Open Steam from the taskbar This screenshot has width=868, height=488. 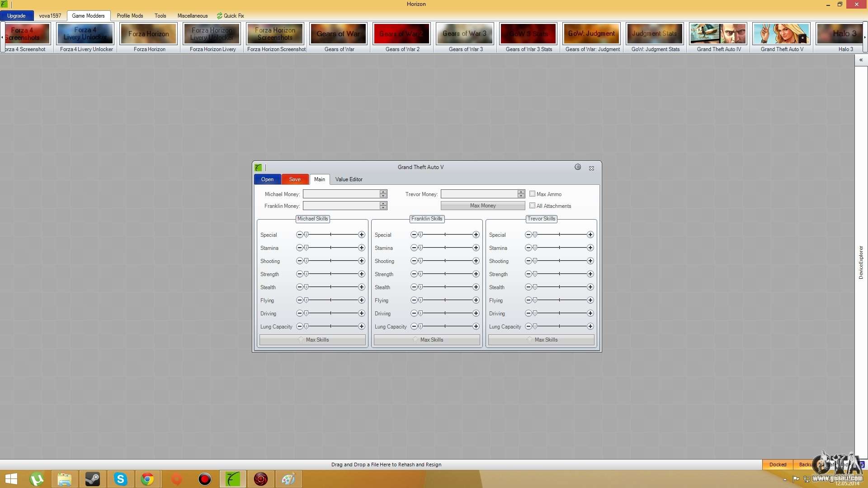93,479
